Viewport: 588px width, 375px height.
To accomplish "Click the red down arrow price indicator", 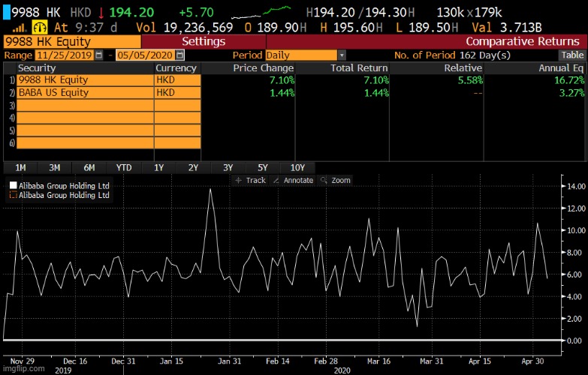I will click(x=101, y=13).
